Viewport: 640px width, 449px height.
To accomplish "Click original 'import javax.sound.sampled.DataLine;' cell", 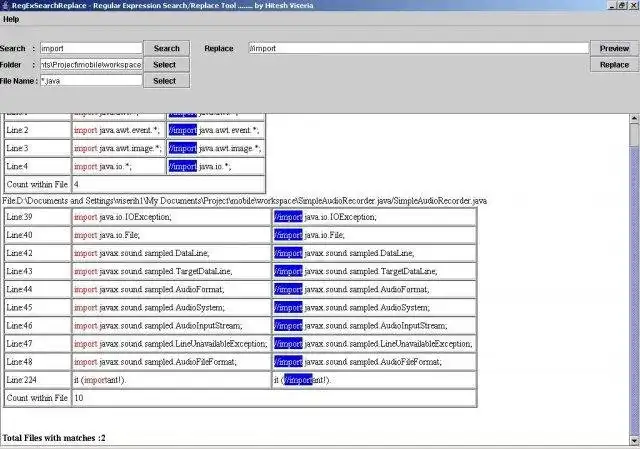I will [x=171, y=253].
